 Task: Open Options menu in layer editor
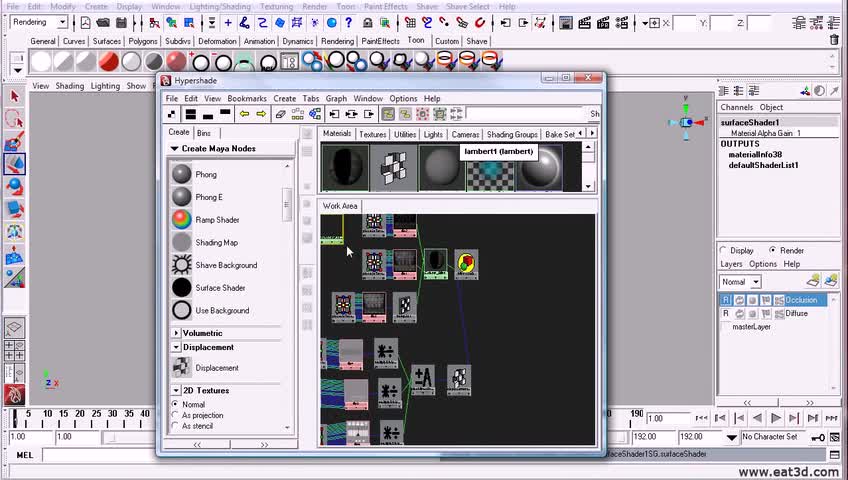(763, 264)
